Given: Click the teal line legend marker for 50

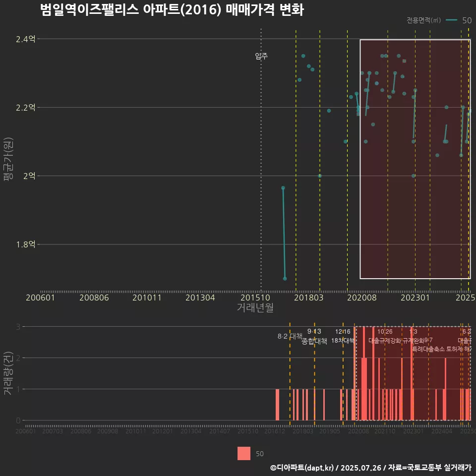Looking at the screenshot, I should [451, 20].
